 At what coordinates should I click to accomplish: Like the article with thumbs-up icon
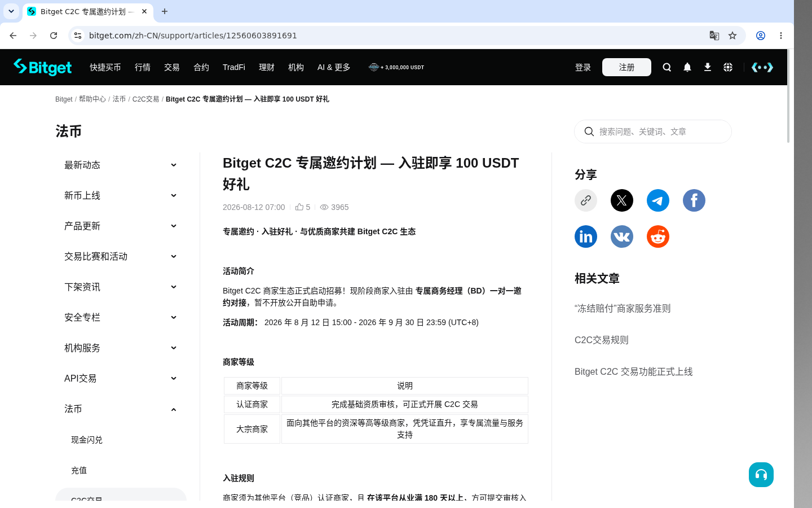299,207
